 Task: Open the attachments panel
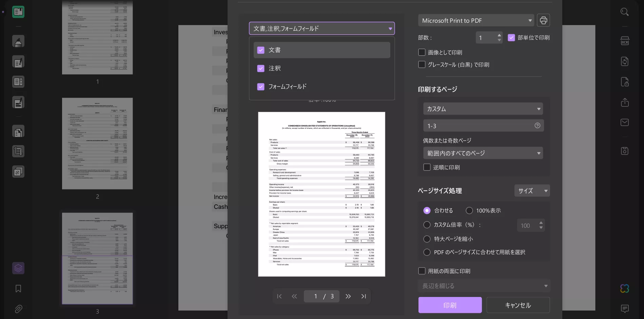tap(18, 309)
